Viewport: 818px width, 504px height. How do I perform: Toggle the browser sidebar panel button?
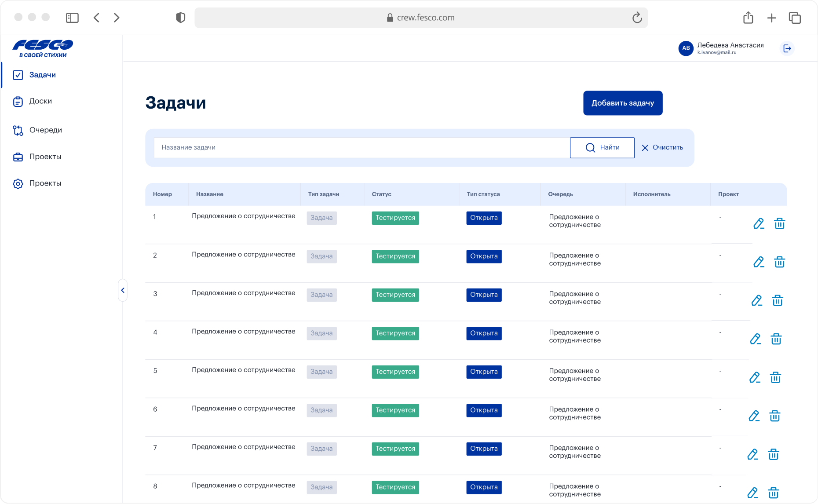coord(72,18)
